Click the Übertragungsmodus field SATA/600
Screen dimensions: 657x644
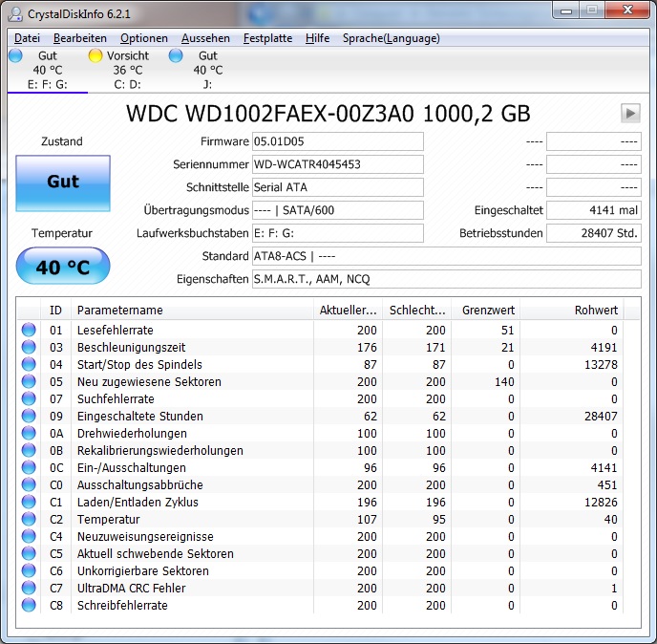338,210
